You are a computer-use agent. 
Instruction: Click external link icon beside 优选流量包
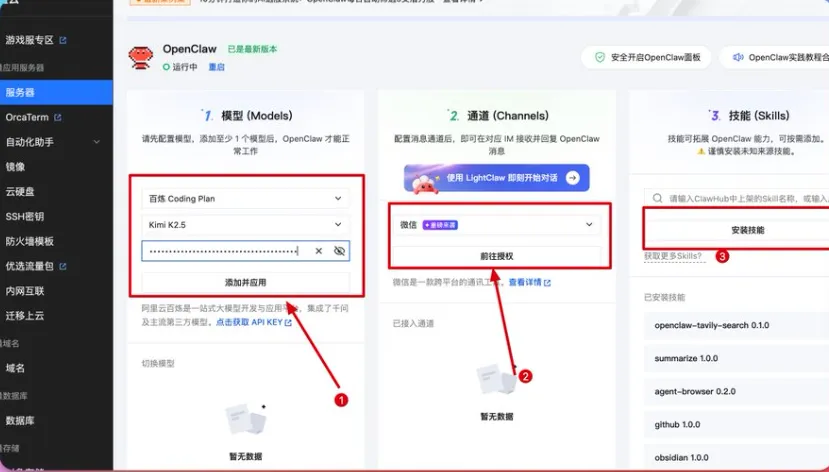[x=63, y=266]
